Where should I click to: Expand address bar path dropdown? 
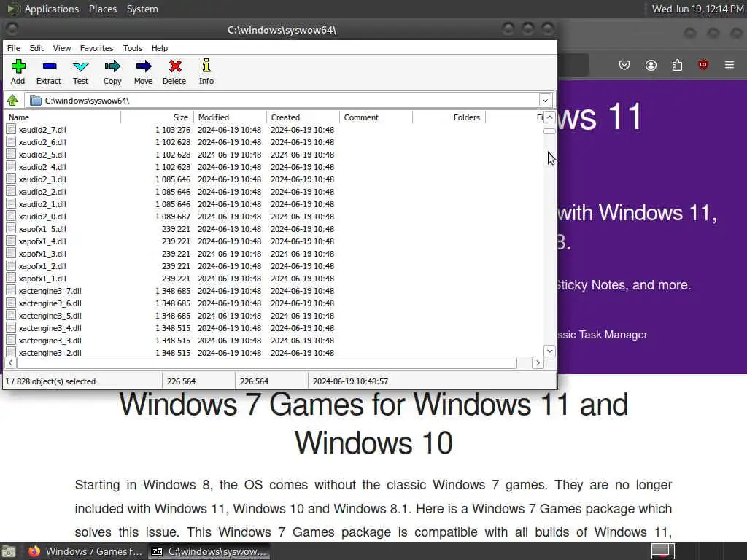click(545, 101)
